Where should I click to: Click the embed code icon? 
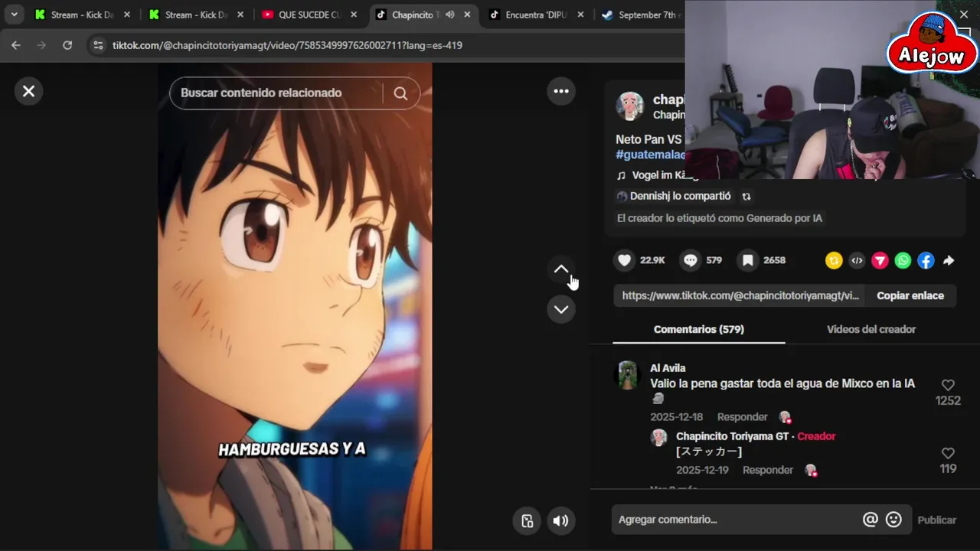pos(857,261)
